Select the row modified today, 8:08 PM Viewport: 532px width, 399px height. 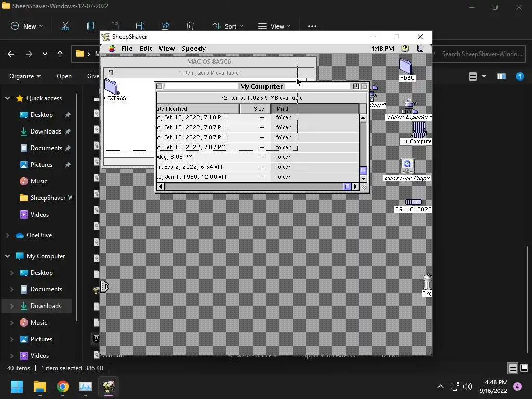258,157
